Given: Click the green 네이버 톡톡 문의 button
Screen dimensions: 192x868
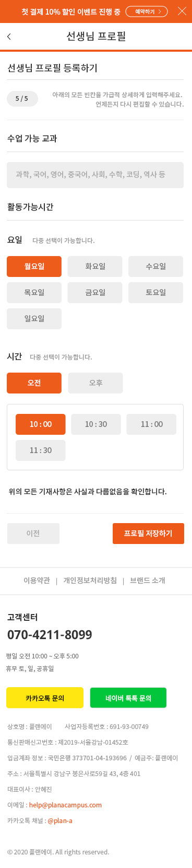Looking at the screenshot, I should point(128,698).
